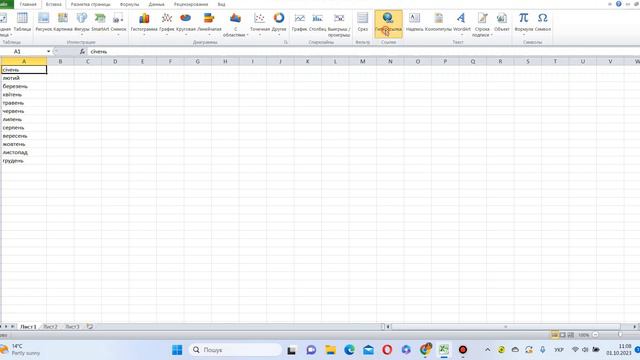This screenshot has height=360, width=640.
Task: Click the zoom out minus button
Action: click(x=596, y=335)
